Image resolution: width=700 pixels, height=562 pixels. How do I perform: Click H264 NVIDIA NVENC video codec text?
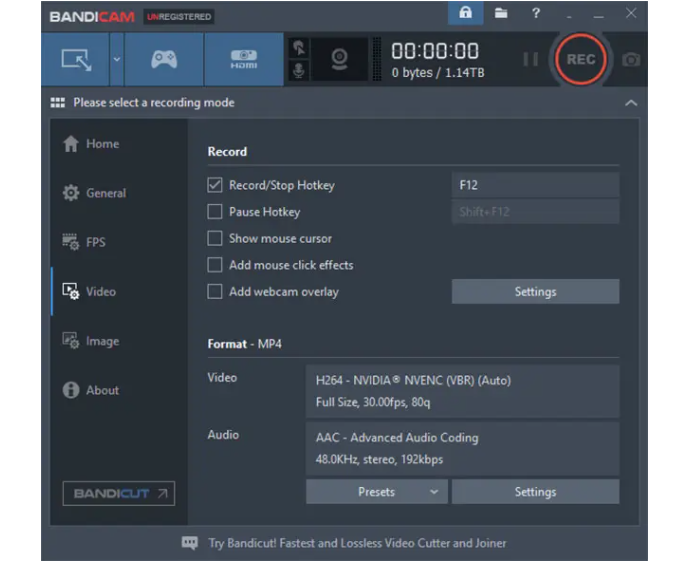click(x=413, y=381)
